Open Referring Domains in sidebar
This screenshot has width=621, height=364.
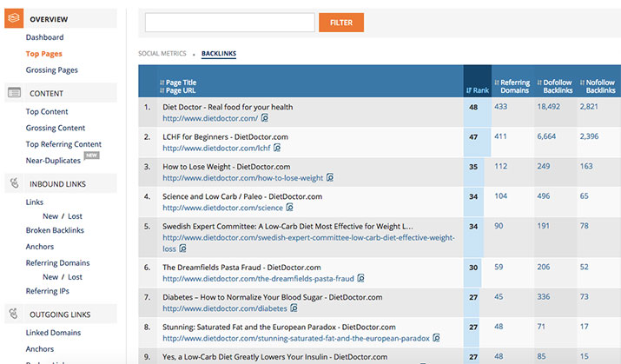(58, 263)
